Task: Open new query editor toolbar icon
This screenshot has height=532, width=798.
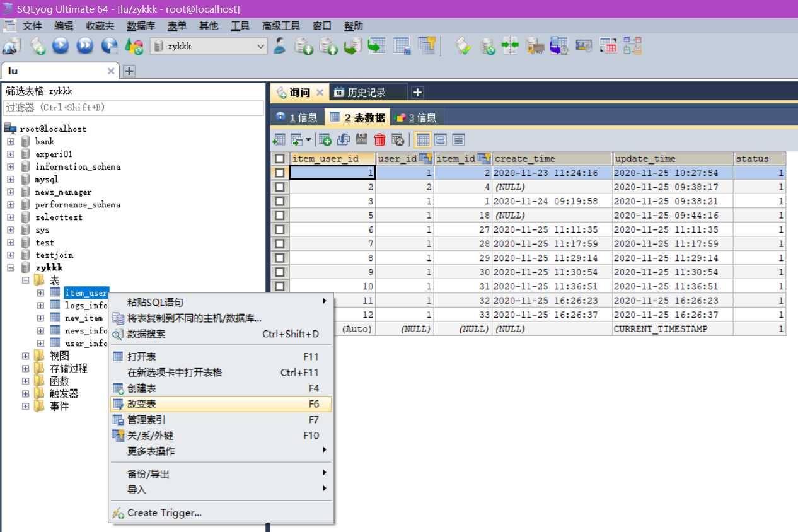Action: point(37,45)
